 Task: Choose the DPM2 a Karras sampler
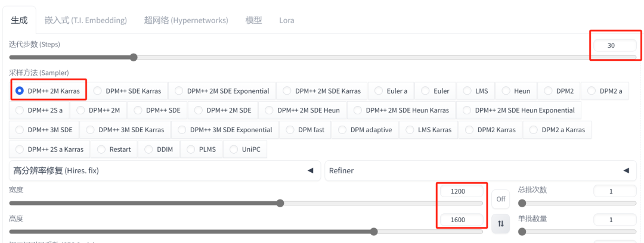tap(557, 130)
